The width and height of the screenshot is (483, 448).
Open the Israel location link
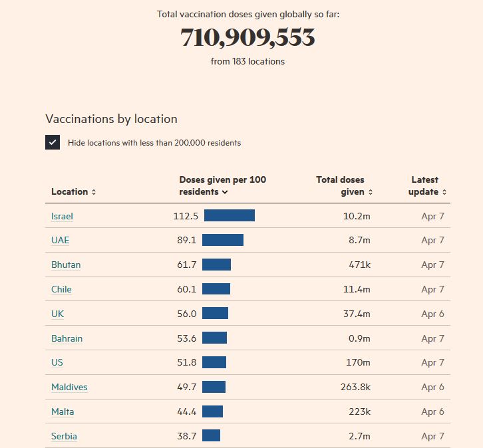pyautogui.click(x=62, y=216)
